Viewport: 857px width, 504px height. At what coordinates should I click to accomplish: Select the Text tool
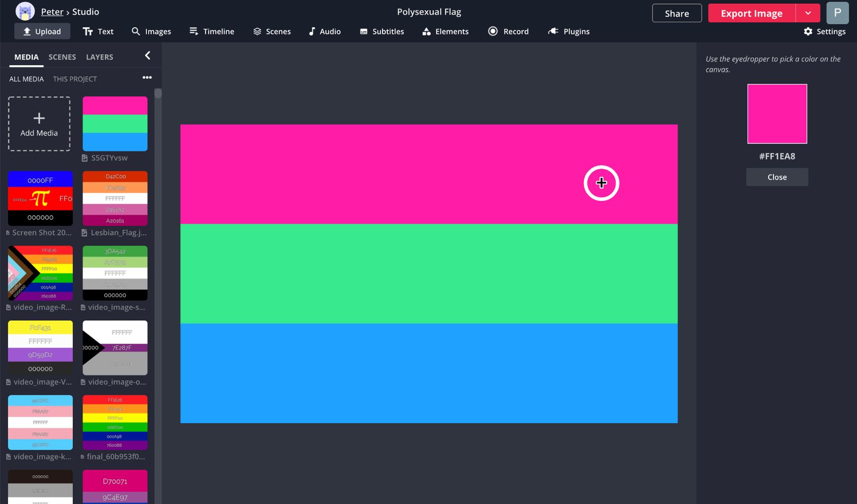[98, 32]
